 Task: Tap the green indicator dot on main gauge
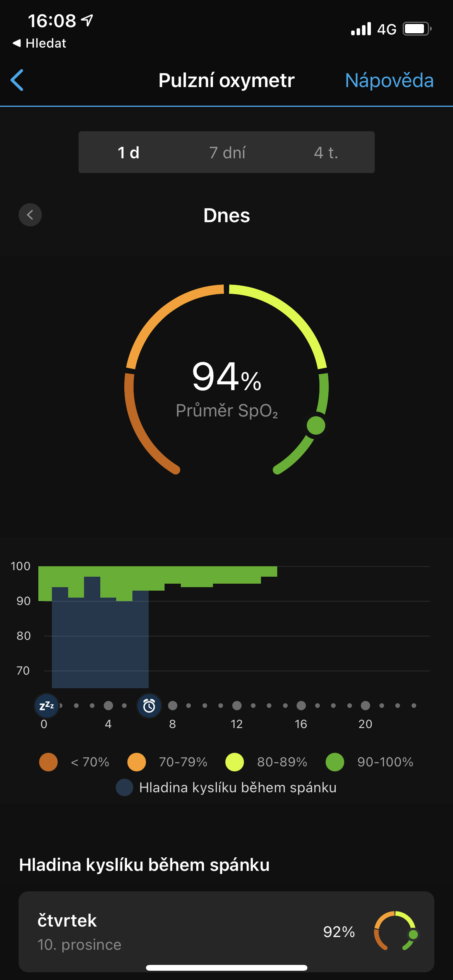tap(316, 425)
